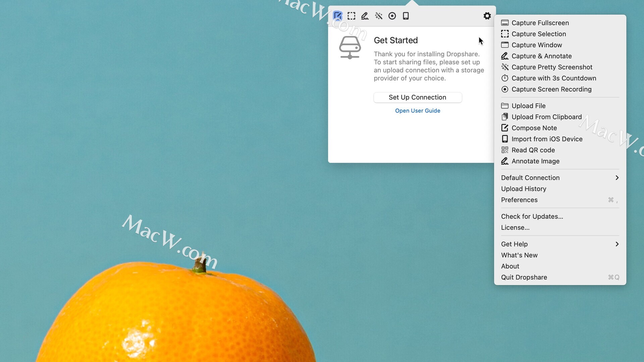Choose What's New from menu

[x=560, y=255]
